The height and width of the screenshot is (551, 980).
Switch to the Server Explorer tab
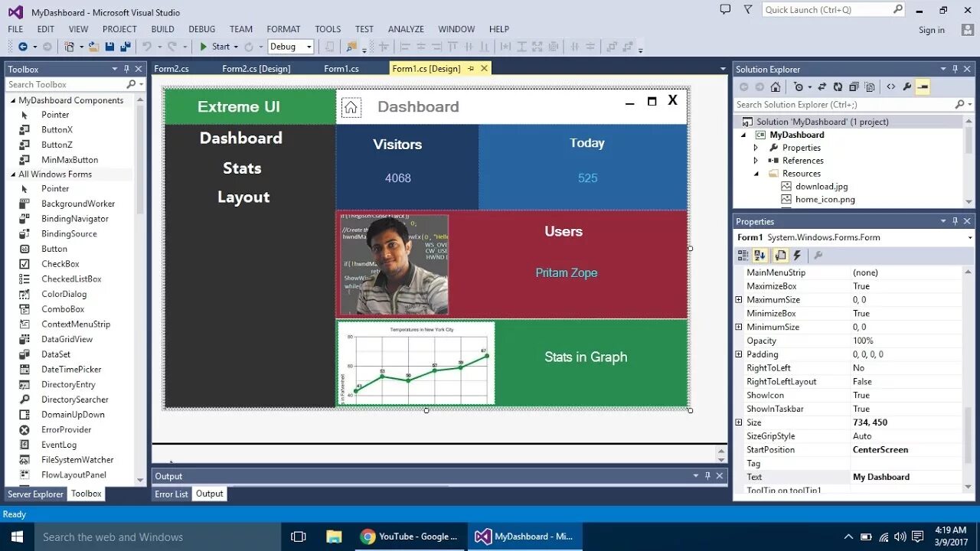click(x=36, y=494)
